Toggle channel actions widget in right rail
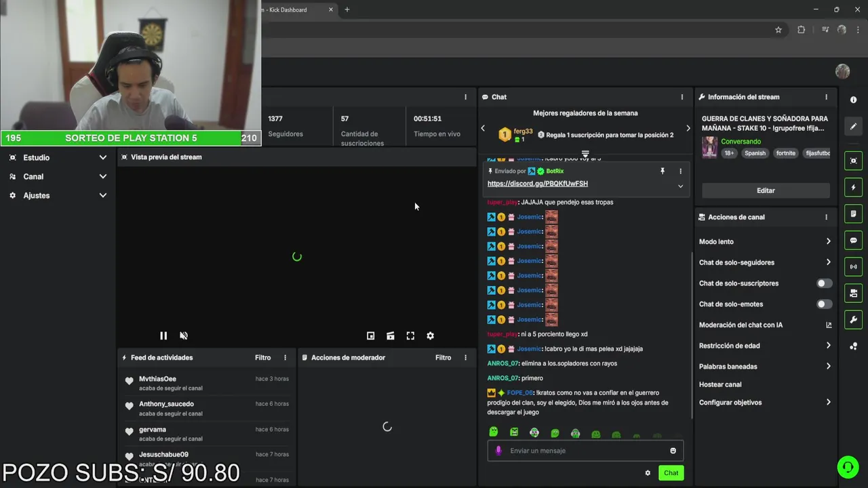The image size is (868, 488). (853, 293)
